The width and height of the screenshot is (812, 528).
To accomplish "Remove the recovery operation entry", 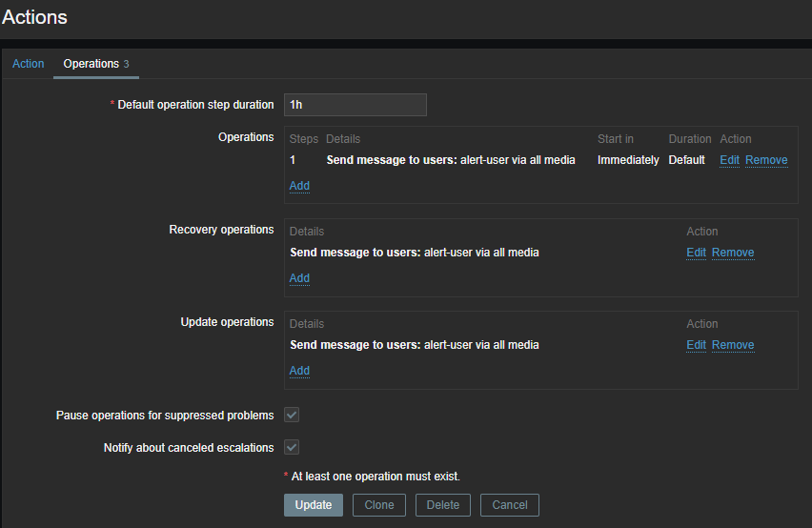I will [733, 253].
